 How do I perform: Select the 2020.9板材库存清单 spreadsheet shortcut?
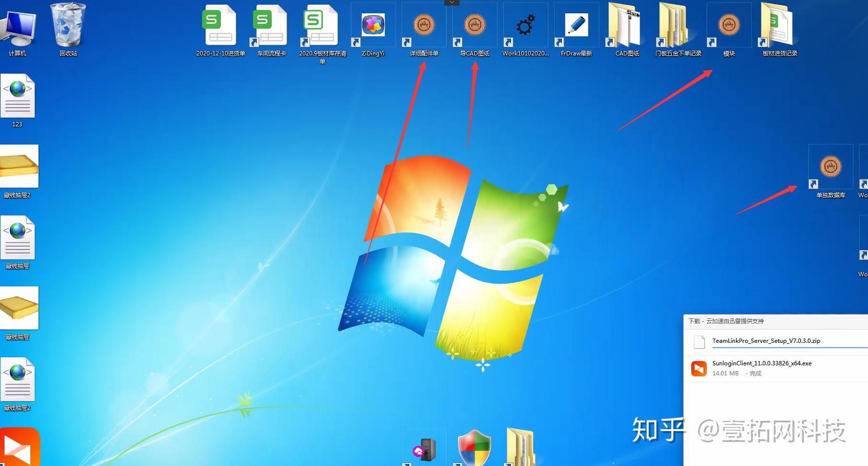[x=323, y=33]
